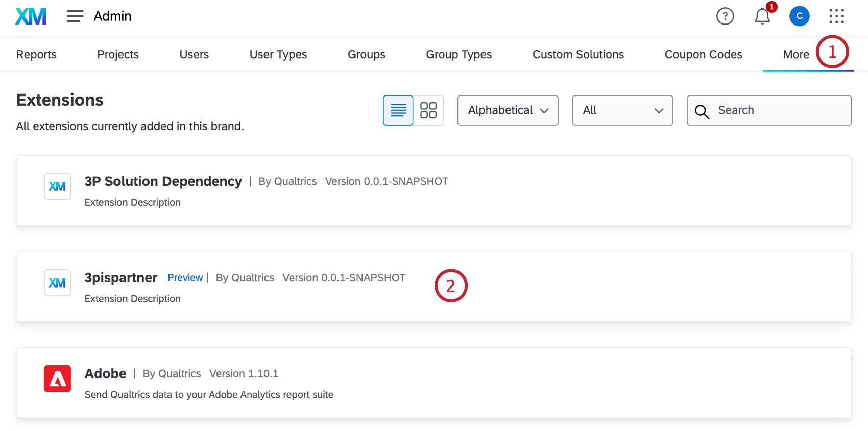Click the Adobe extension icon
Image resolution: width=868 pixels, height=431 pixels.
click(57, 378)
